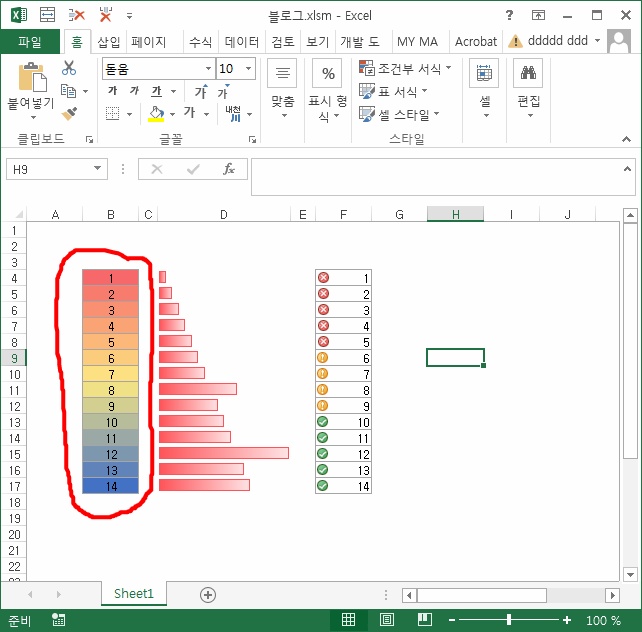Expand the formula bar

tap(627, 168)
